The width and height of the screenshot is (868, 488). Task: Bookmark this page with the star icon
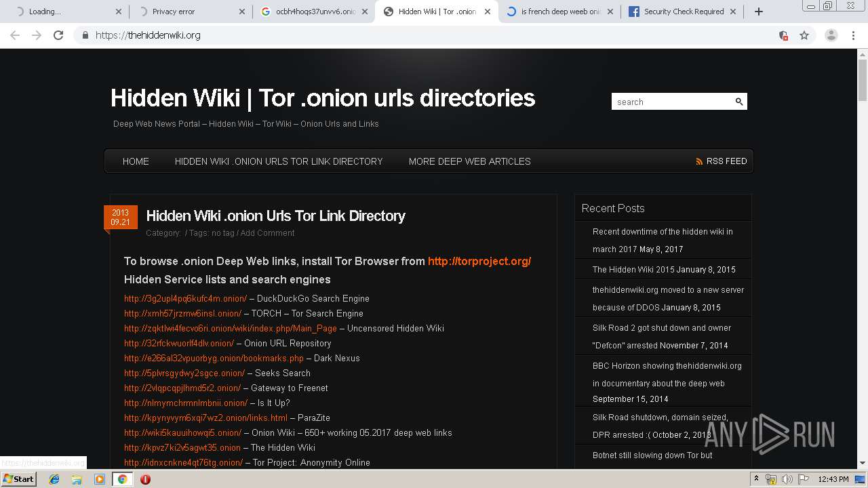[804, 35]
